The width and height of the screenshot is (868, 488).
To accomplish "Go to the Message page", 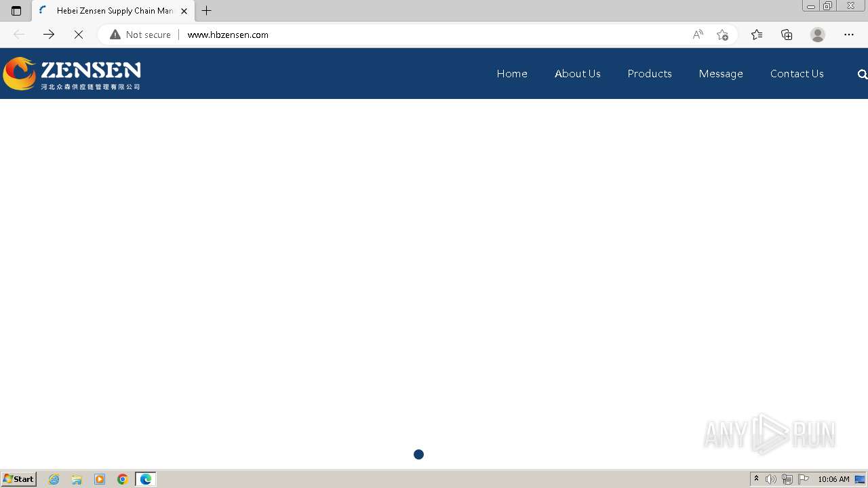I will [x=721, y=73].
